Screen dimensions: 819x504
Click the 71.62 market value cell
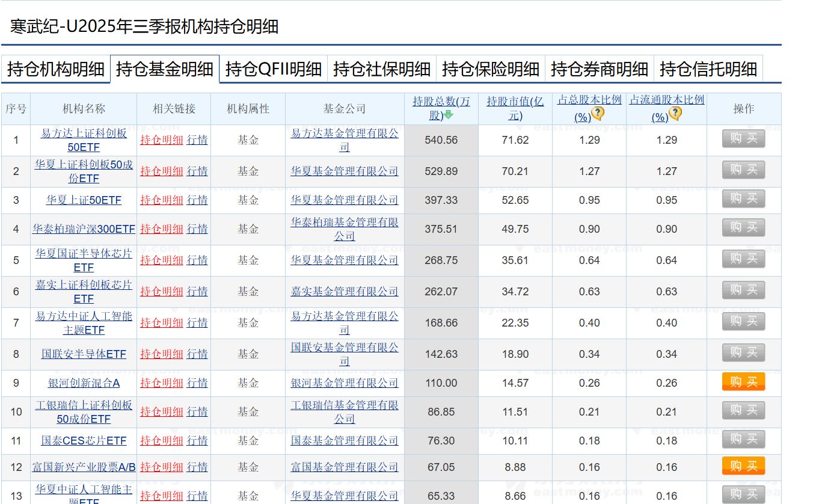pyautogui.click(x=515, y=140)
